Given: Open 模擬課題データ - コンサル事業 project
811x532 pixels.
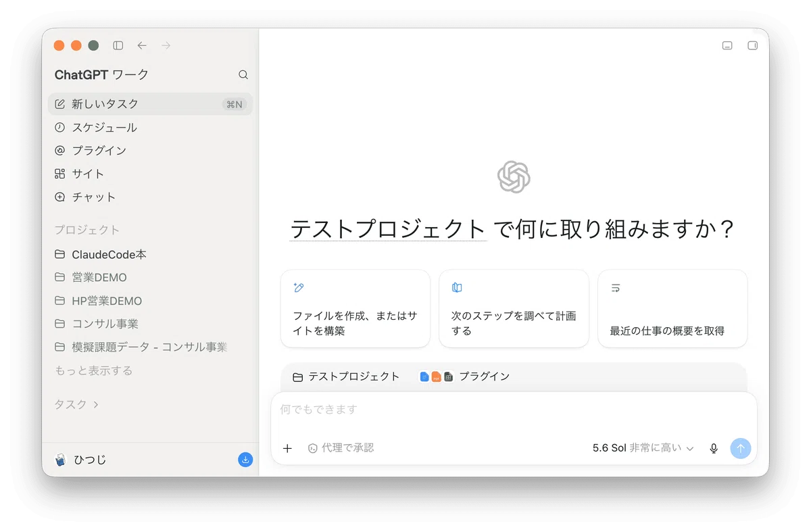Looking at the screenshot, I should [x=150, y=347].
